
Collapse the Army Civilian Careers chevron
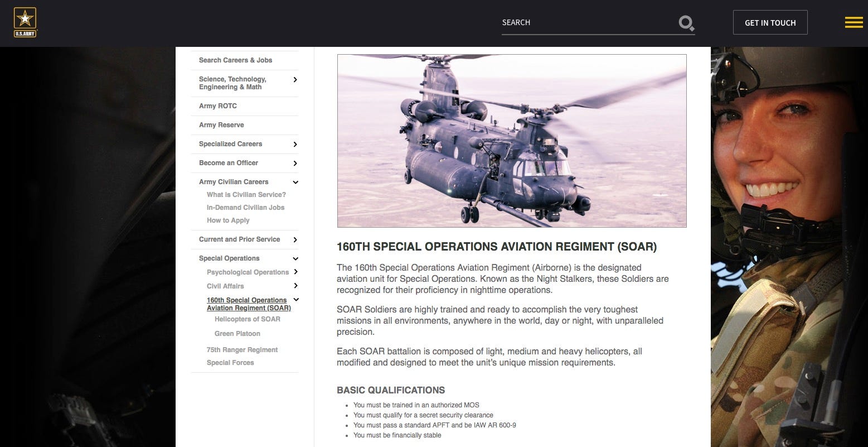[295, 182]
